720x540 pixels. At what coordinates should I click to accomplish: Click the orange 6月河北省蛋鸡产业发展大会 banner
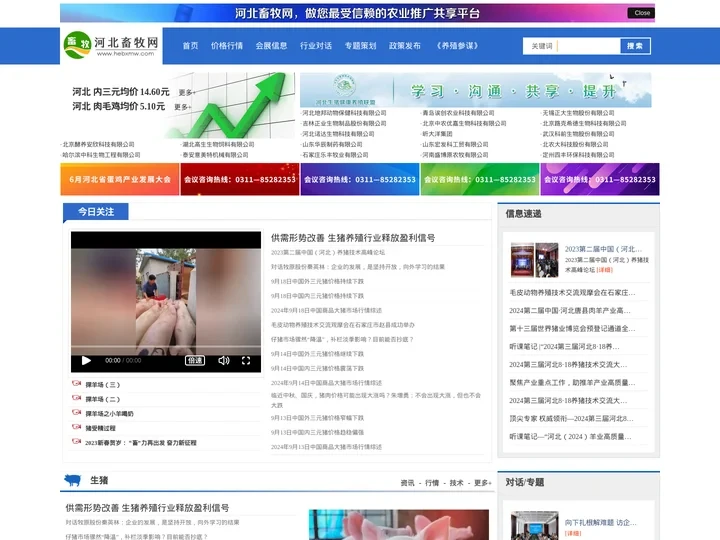point(119,179)
